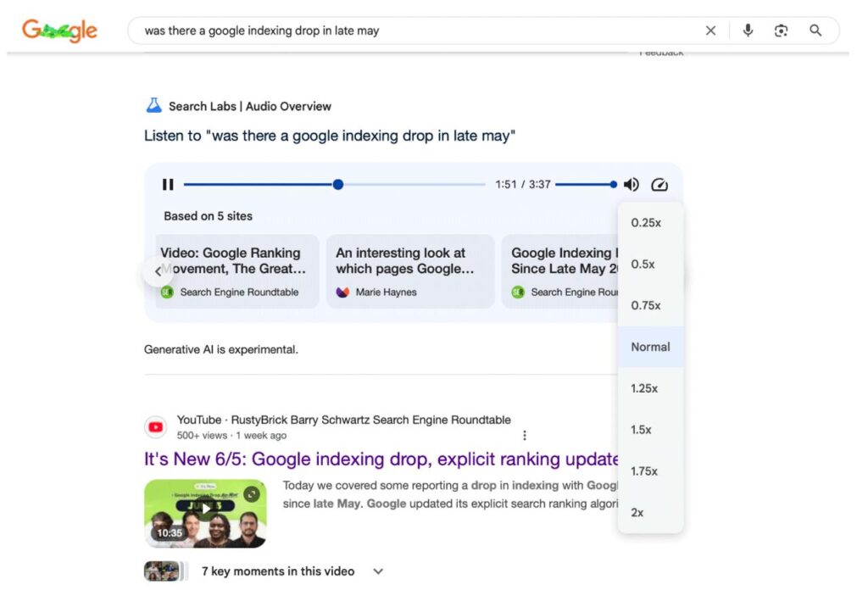Click the 500+ views · 1 week ago text

(x=231, y=436)
